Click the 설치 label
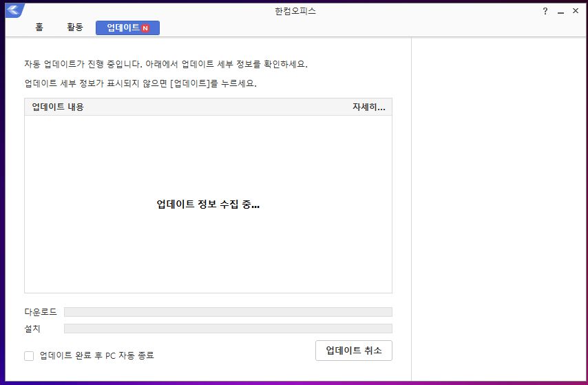 [x=32, y=329]
